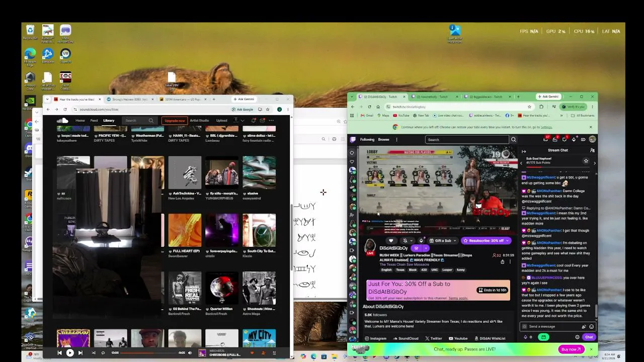Viewport: 644px width, 362px height.
Task: Open SoundCloud messages envelope icon
Action: (x=262, y=121)
